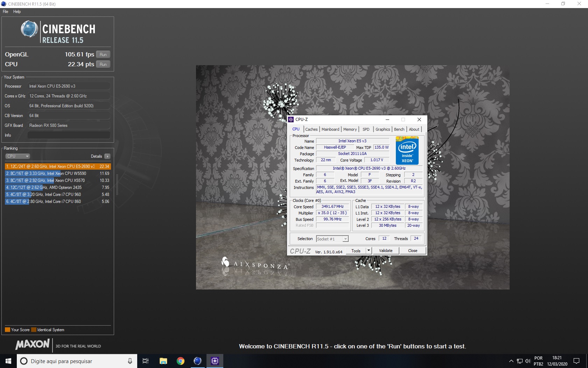Minimize the CPU-Z window
This screenshot has height=368, width=588.
(387, 120)
